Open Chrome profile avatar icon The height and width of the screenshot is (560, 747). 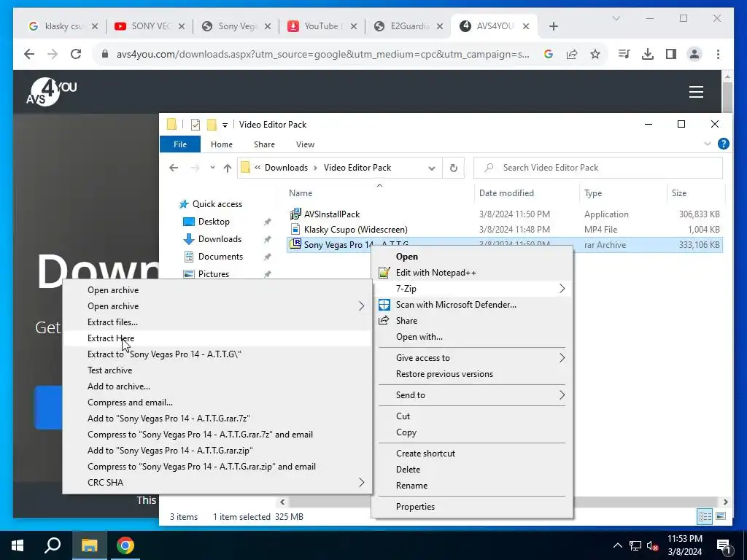694,54
